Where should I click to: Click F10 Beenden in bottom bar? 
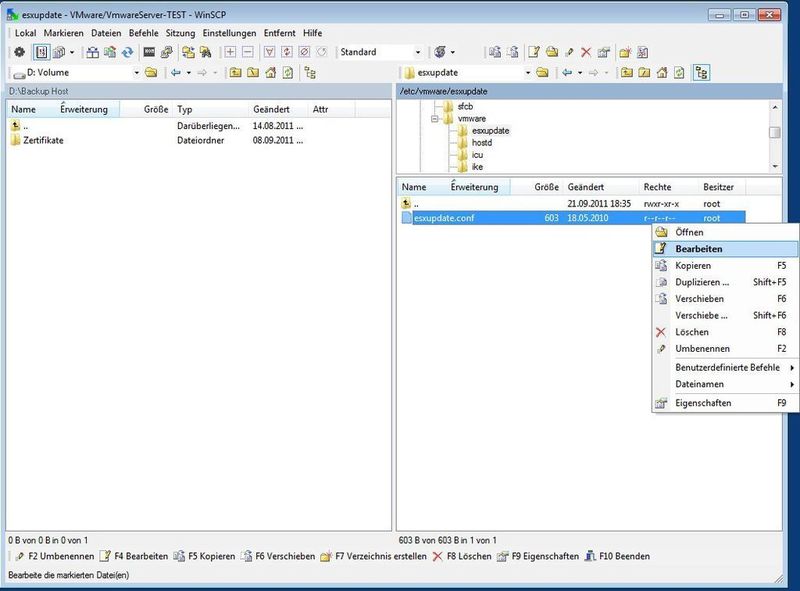pyautogui.click(x=618, y=556)
